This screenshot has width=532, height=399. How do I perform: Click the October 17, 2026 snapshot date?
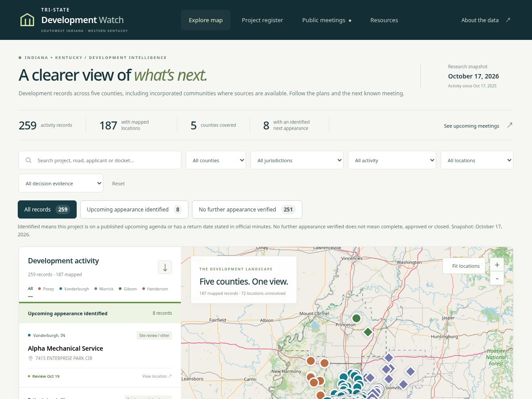click(x=473, y=76)
